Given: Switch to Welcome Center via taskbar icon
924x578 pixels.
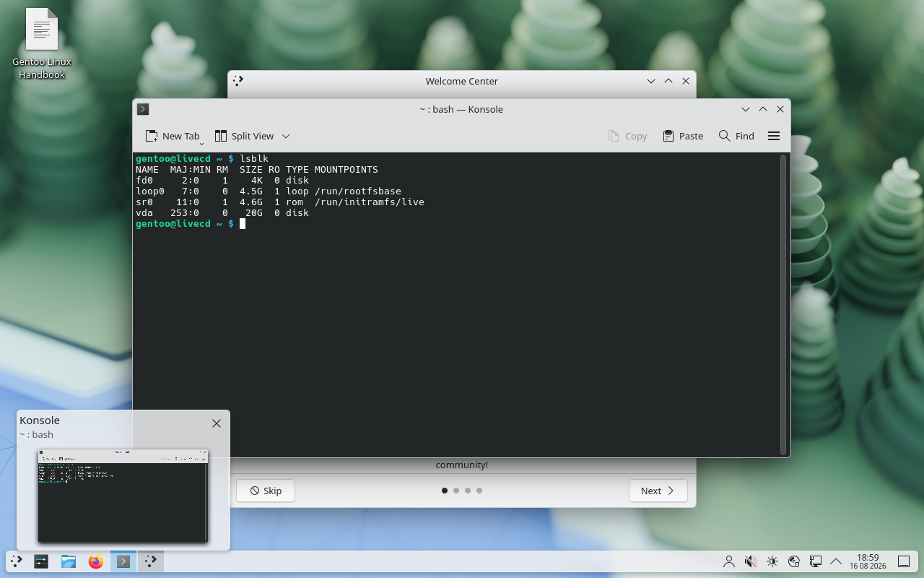Looking at the screenshot, I should tap(151, 561).
